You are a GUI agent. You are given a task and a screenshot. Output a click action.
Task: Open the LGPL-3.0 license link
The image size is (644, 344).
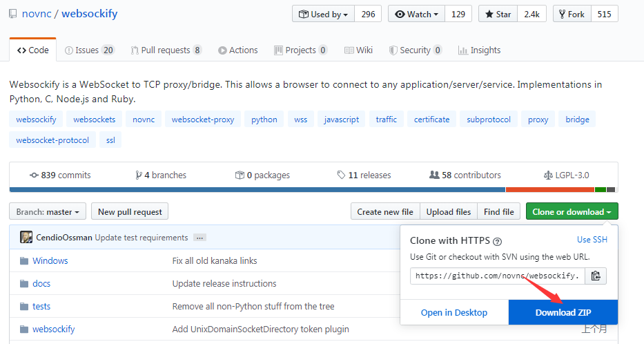click(567, 175)
